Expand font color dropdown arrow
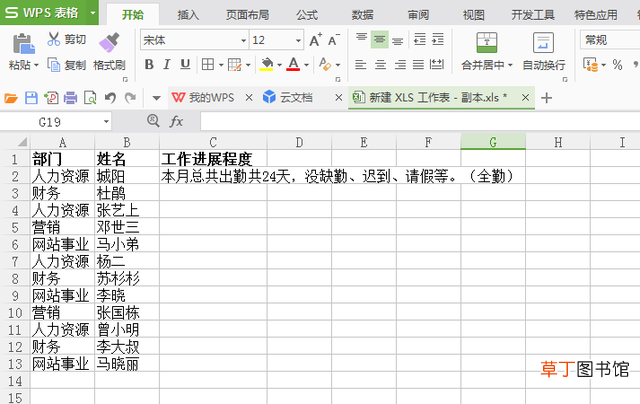The image size is (640, 404). (x=307, y=65)
